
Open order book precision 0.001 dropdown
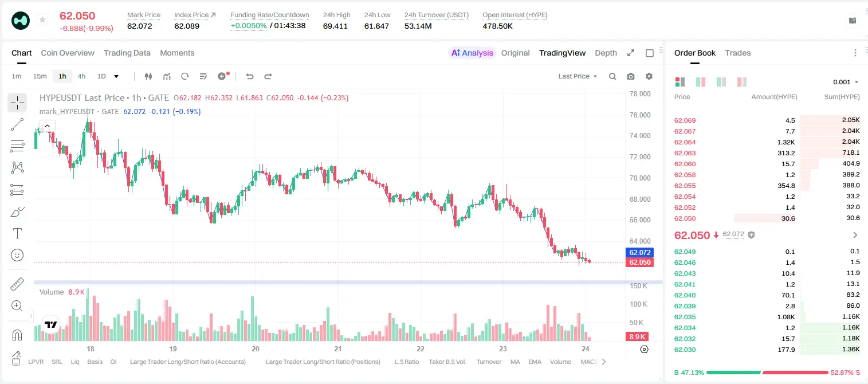846,82
